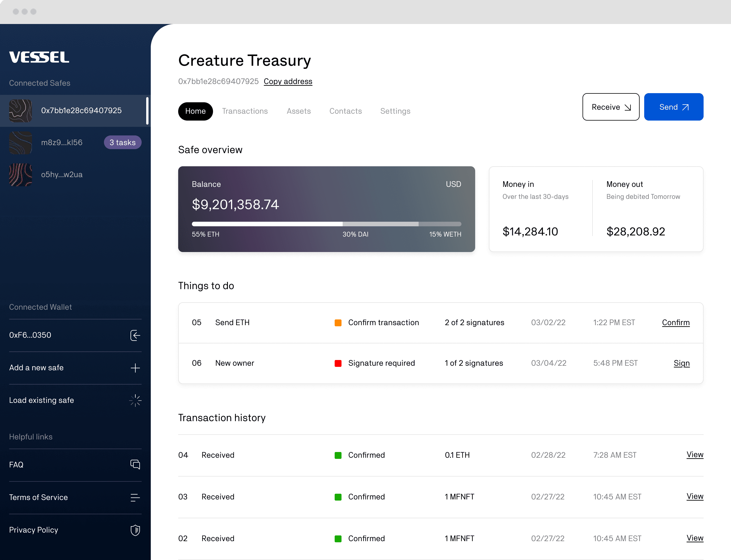The image size is (731, 560).
Task: Open the Assets tab
Action: 298,111
